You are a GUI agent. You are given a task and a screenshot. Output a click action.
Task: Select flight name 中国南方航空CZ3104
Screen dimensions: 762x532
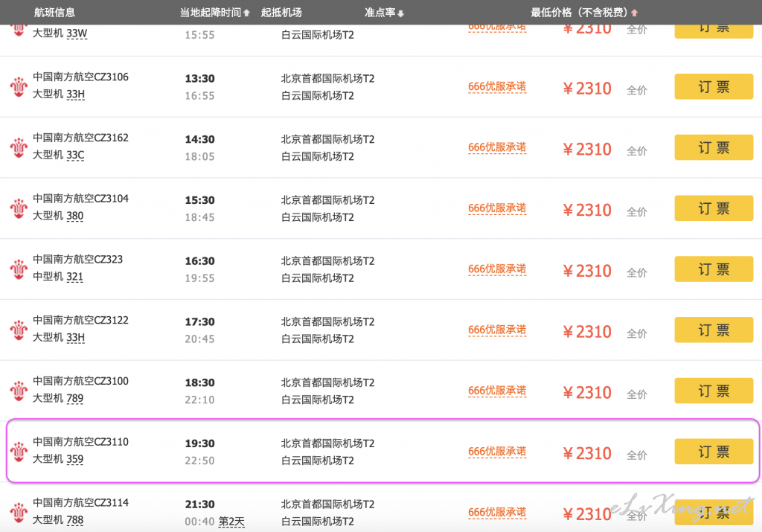tap(80, 198)
